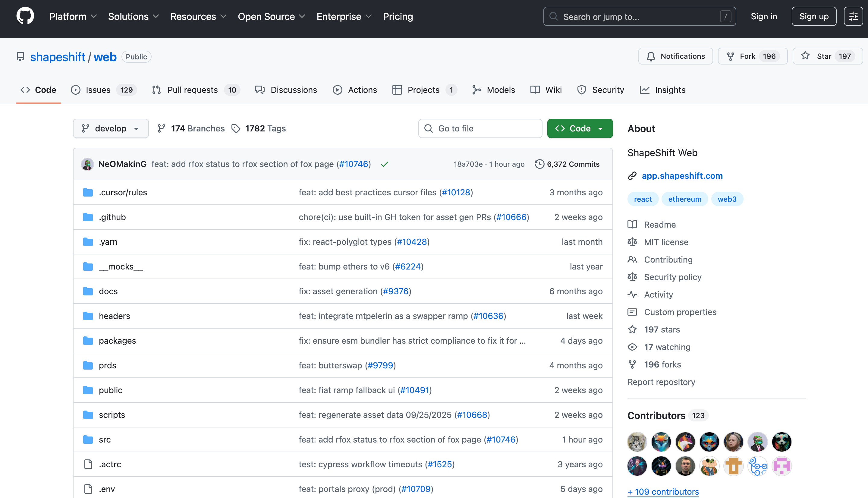Click the Tags label icon

tap(236, 129)
